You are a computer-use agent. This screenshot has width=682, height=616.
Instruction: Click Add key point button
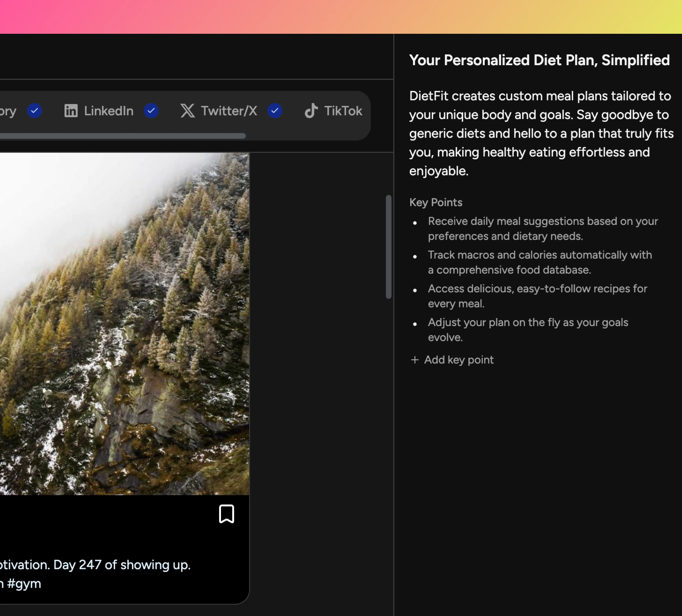point(458,360)
